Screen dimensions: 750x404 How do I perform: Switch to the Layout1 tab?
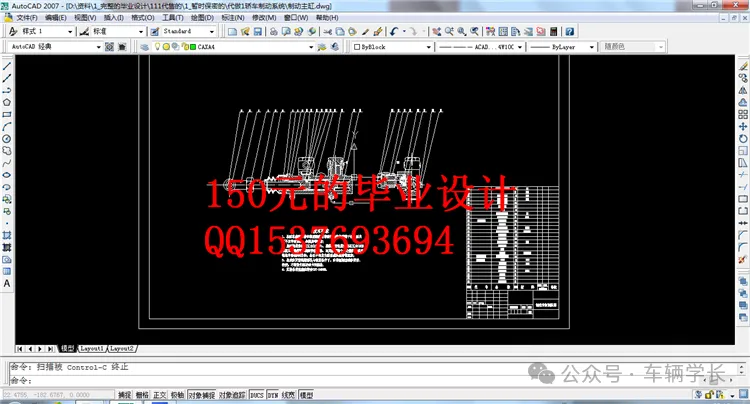[92, 349]
